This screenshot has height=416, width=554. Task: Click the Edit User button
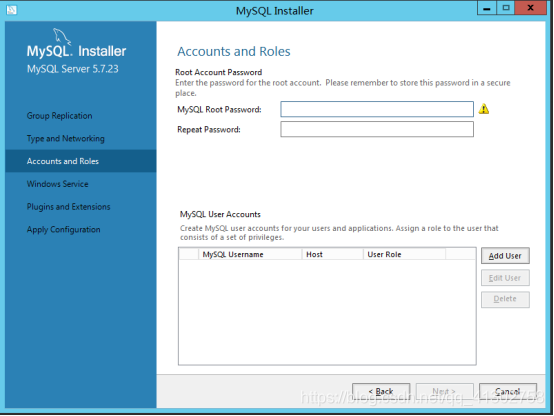tap(505, 278)
